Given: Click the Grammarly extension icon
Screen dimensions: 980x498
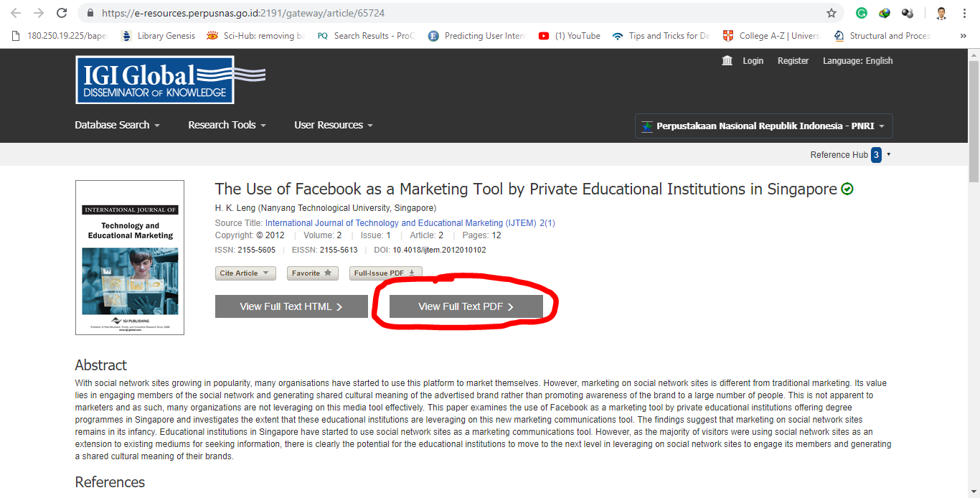Looking at the screenshot, I should (862, 13).
